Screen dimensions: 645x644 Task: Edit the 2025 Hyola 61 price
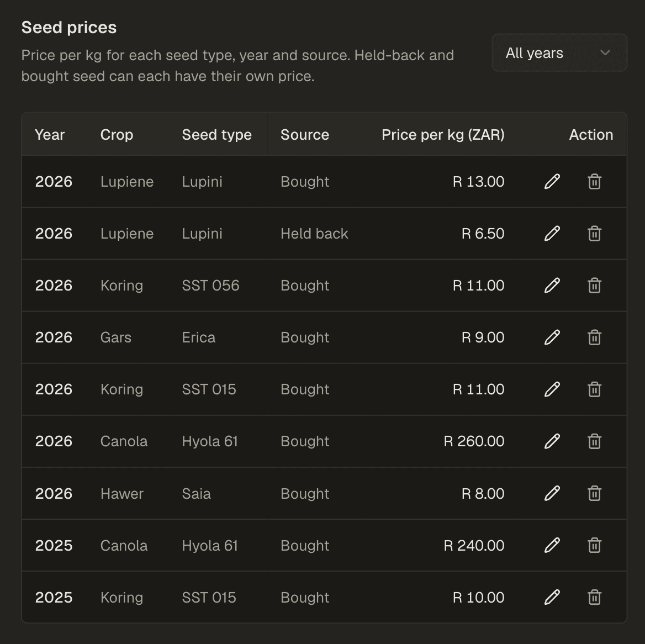552,545
